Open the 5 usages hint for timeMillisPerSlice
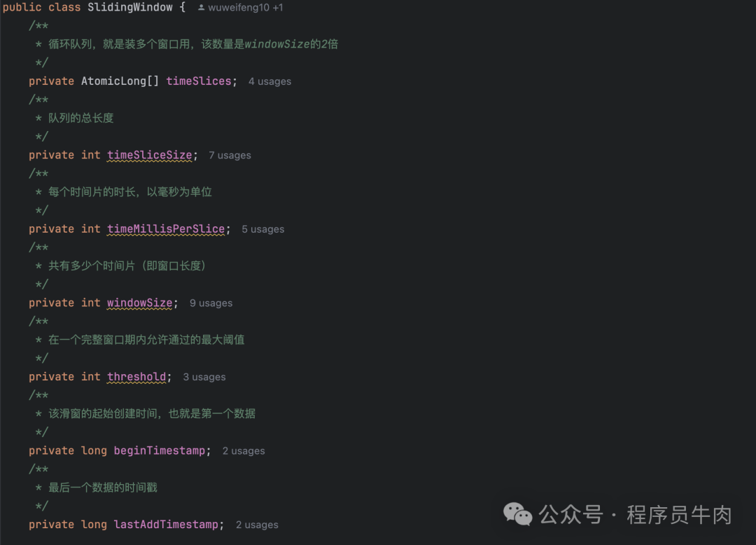Image resolution: width=756 pixels, height=545 pixels. coord(262,229)
